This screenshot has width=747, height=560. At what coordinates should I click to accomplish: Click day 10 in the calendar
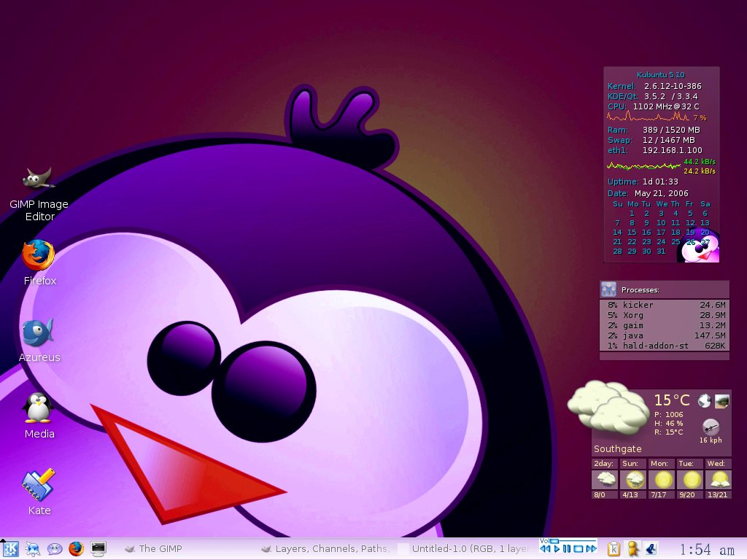(x=661, y=223)
